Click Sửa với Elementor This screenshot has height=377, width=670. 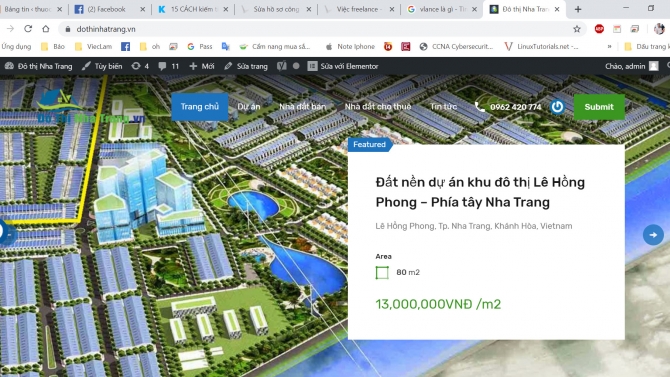coord(343,66)
